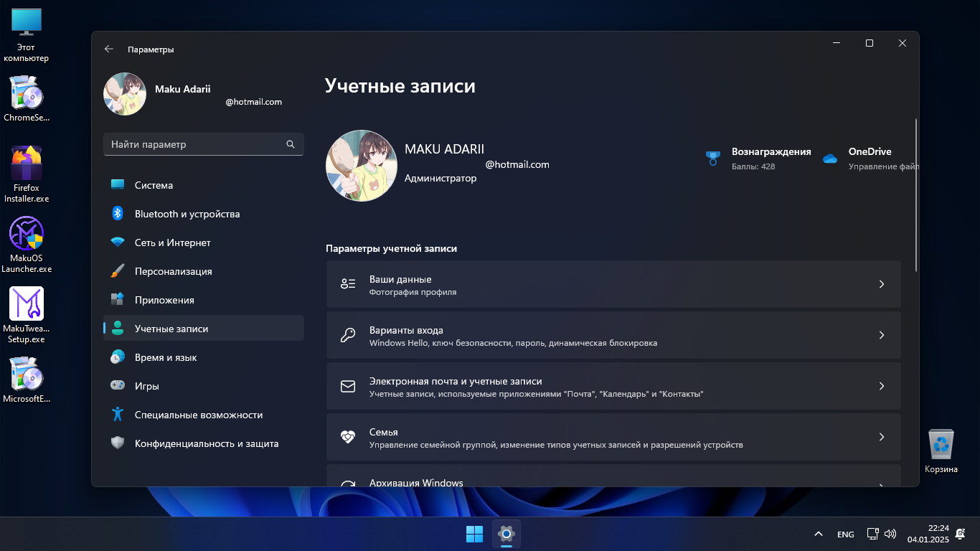Open Игры settings category

click(204, 386)
